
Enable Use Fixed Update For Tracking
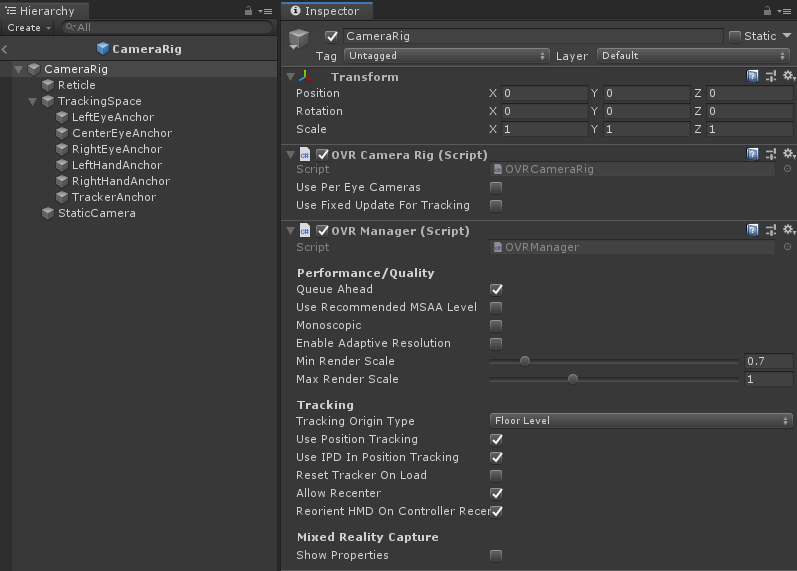click(x=496, y=205)
